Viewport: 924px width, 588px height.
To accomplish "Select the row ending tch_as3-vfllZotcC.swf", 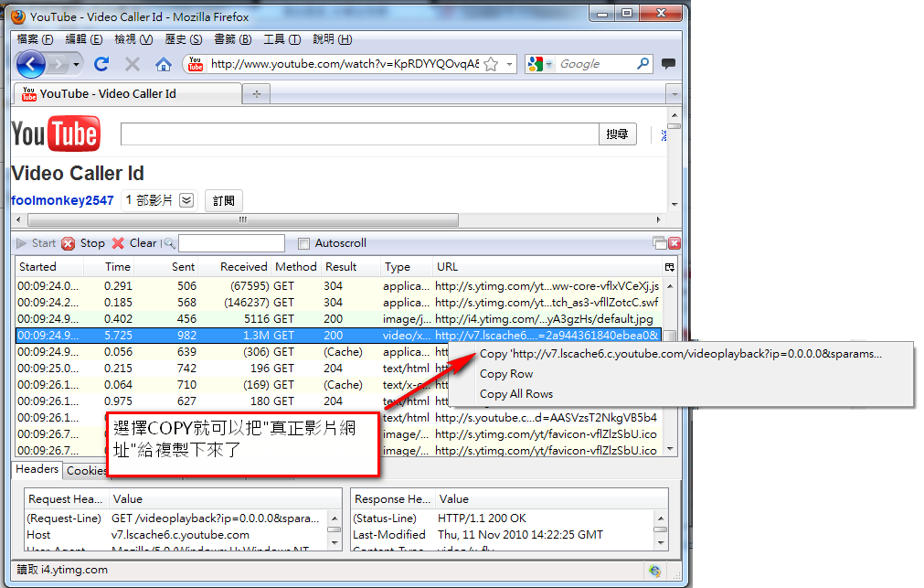I will [x=338, y=303].
